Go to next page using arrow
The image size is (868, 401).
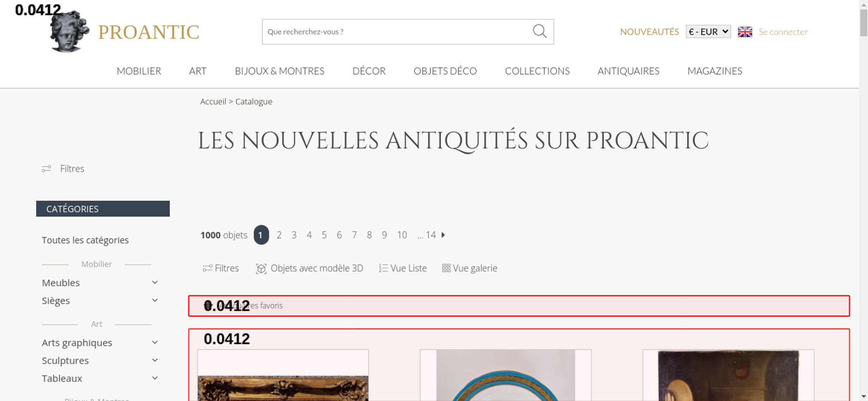click(x=443, y=235)
